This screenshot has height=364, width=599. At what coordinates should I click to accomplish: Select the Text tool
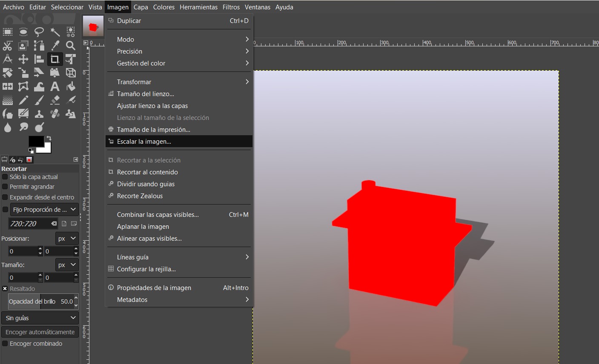tap(55, 86)
